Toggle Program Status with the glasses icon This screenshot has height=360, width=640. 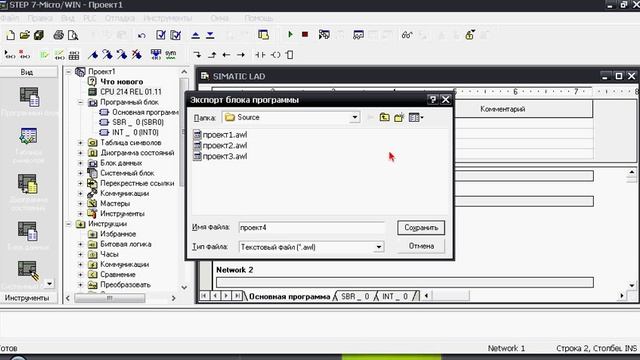[407, 35]
